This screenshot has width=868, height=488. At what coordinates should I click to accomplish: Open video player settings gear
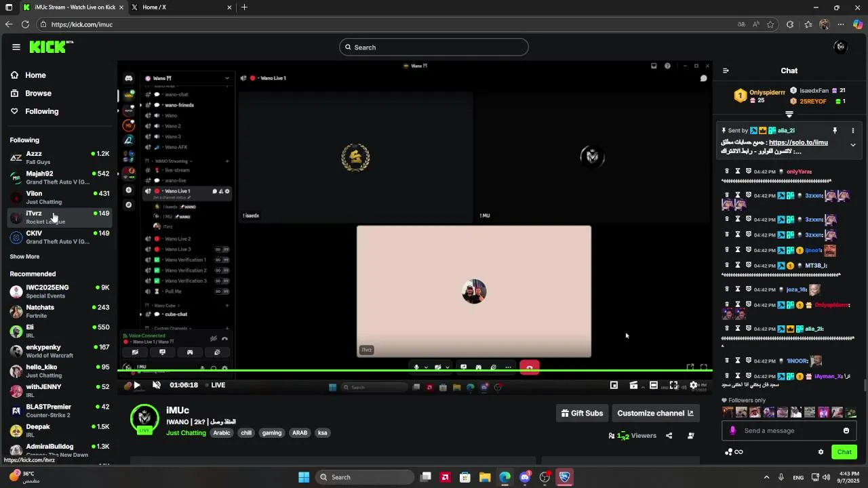[693, 385]
